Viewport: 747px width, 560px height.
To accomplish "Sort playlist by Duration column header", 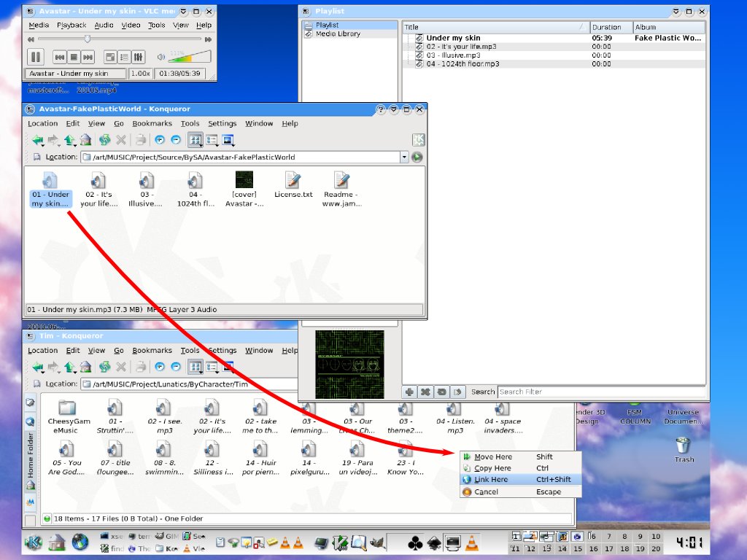I will point(611,27).
